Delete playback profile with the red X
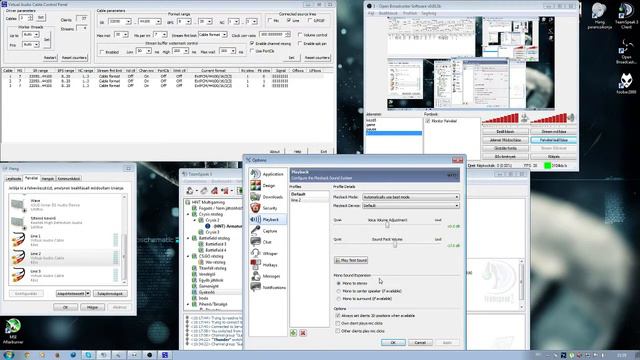Image resolution: width=640 pixels, height=360 pixels. (x=303, y=333)
